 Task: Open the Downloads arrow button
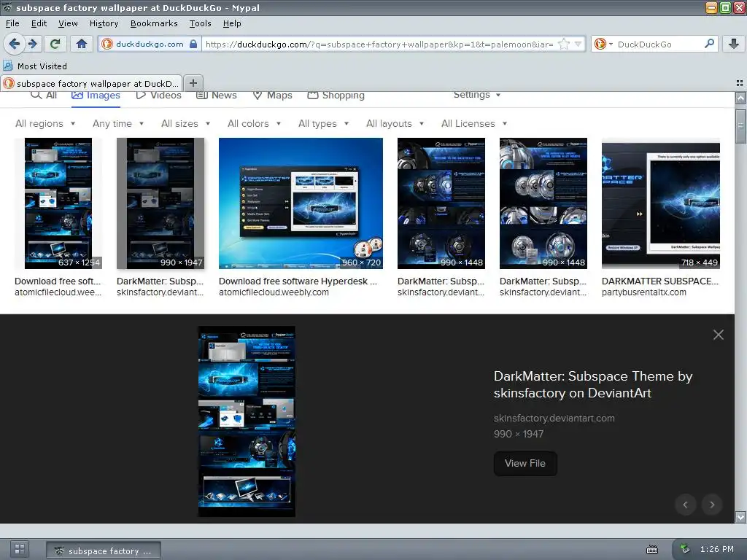pos(734,44)
